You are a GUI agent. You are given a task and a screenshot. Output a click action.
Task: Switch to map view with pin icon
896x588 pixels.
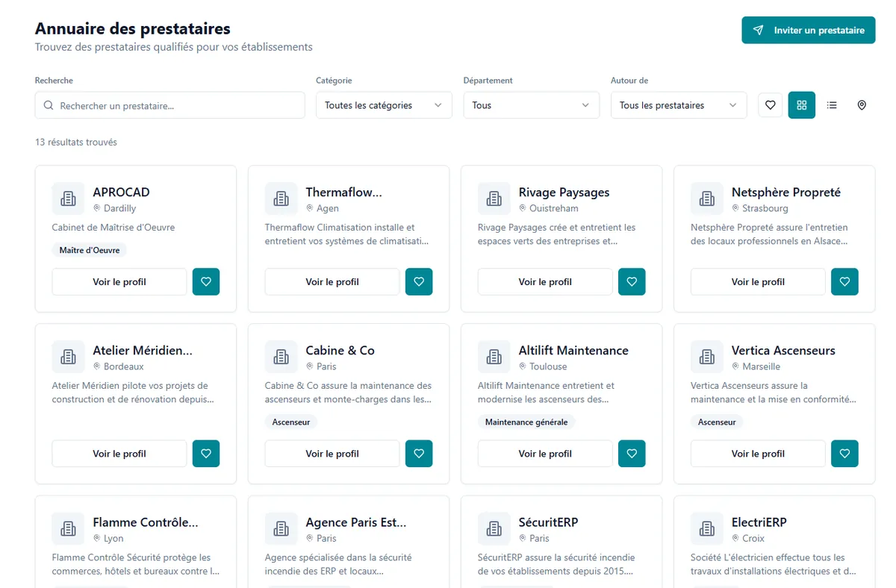tap(862, 105)
